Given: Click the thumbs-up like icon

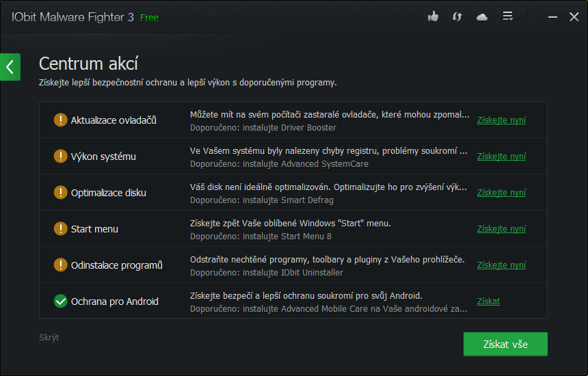Looking at the screenshot, I should (x=433, y=17).
